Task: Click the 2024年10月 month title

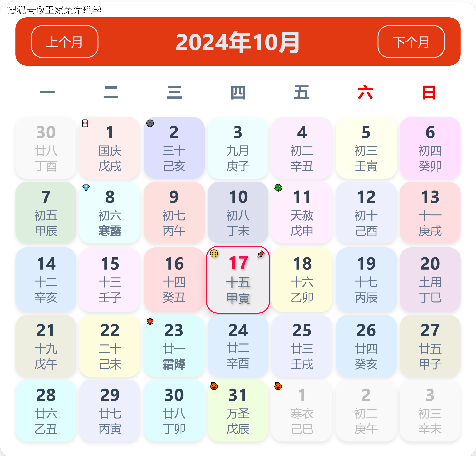Action: (238, 42)
